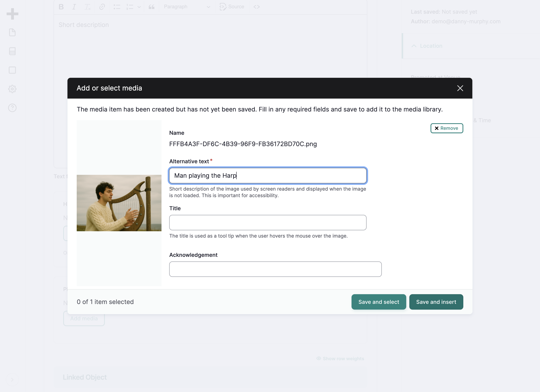
Task: Insert a block quote
Action: (152, 7)
